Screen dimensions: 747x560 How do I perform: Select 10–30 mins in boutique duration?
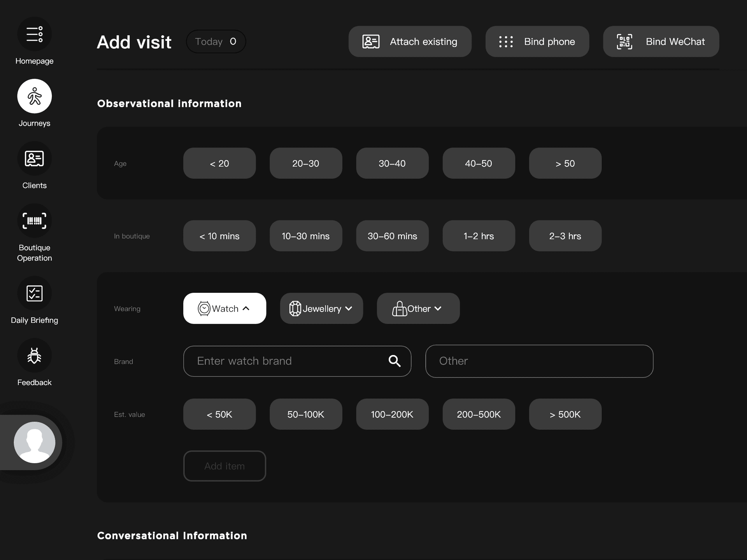pos(305,236)
